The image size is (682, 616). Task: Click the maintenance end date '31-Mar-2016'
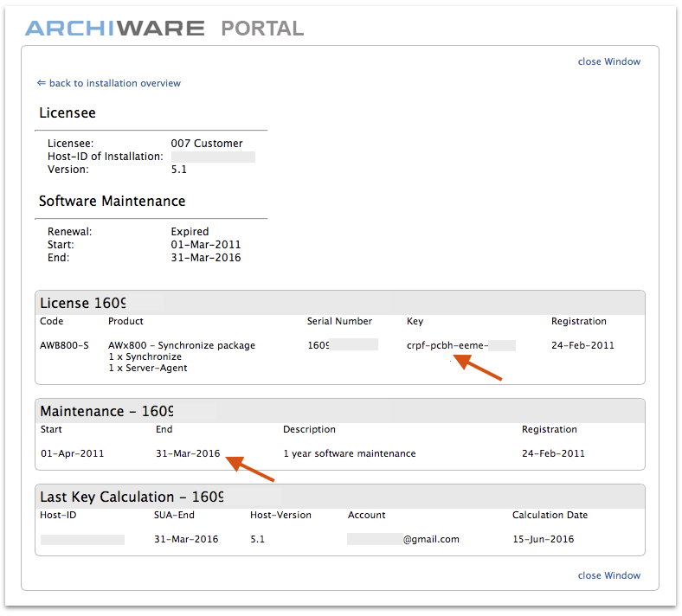pyautogui.click(x=188, y=454)
